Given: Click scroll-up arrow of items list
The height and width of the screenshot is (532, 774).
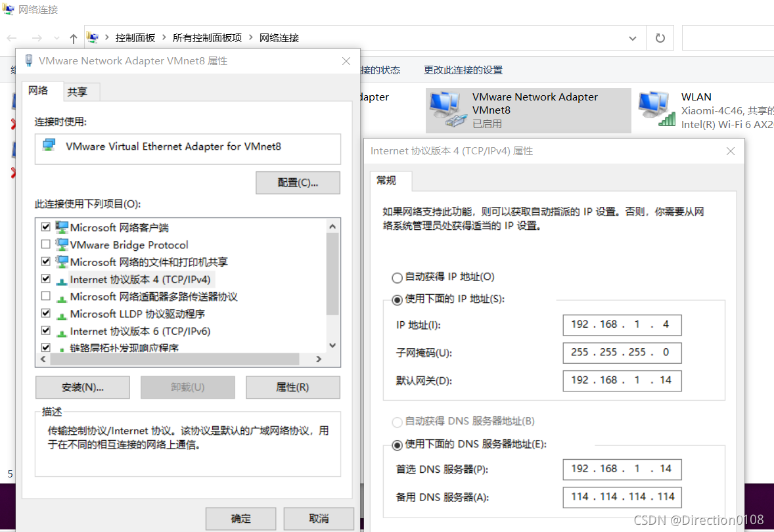Looking at the screenshot, I should (332, 227).
